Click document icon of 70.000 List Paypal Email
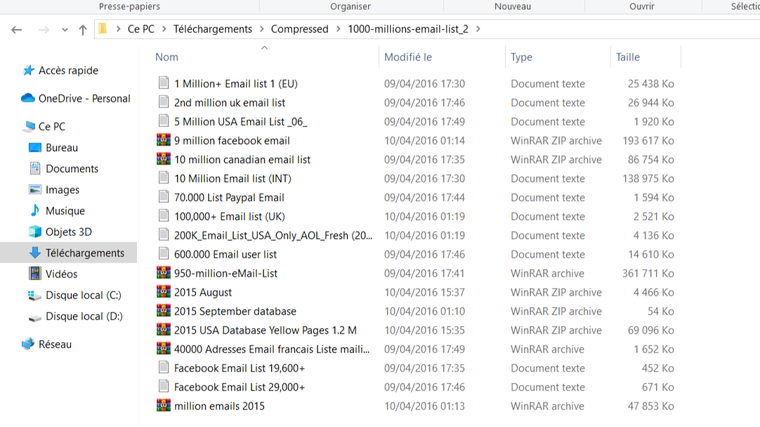Image resolution: width=760 pixels, height=427 pixels. 163,197
